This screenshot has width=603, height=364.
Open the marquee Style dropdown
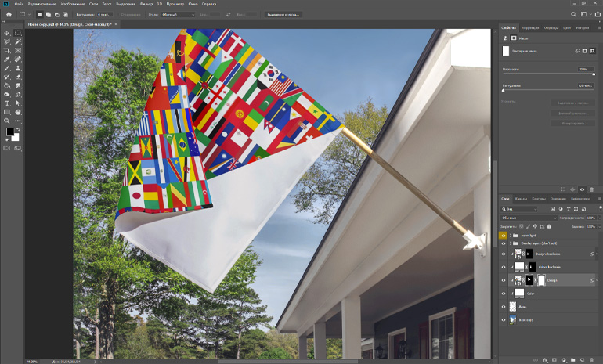178,15
